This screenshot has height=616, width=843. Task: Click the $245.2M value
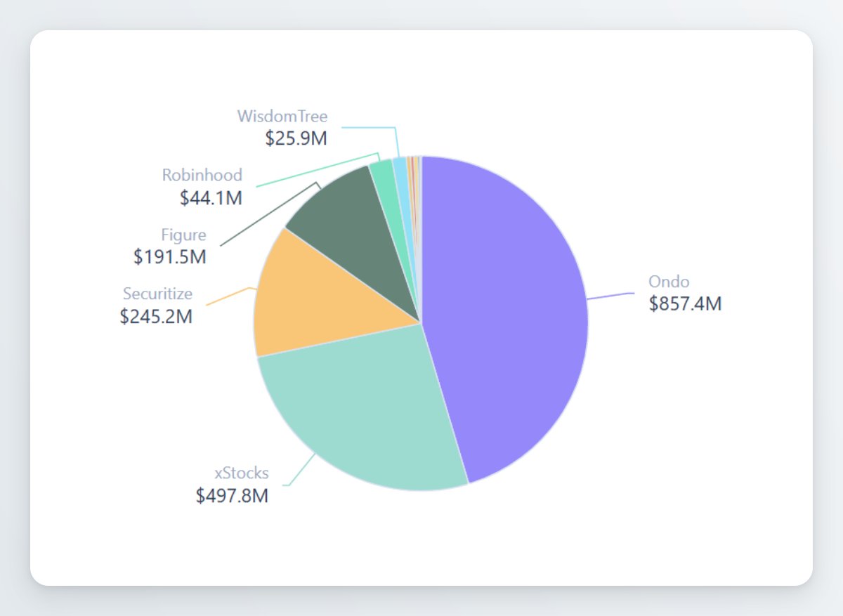[x=156, y=317]
